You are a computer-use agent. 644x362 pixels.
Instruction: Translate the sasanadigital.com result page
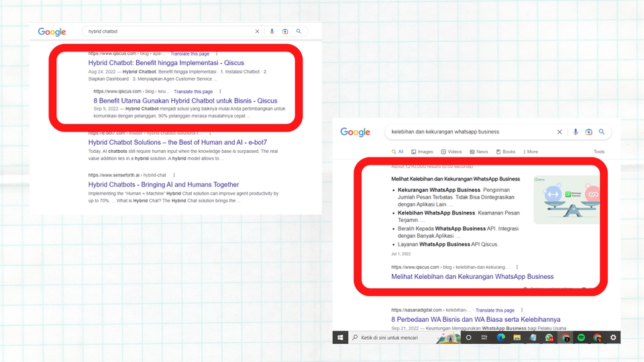(x=494, y=310)
